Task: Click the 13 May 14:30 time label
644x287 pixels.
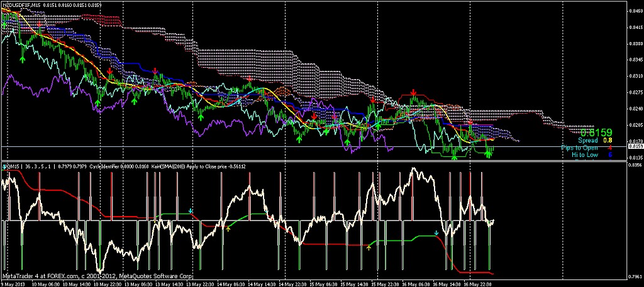Action: point(169,284)
